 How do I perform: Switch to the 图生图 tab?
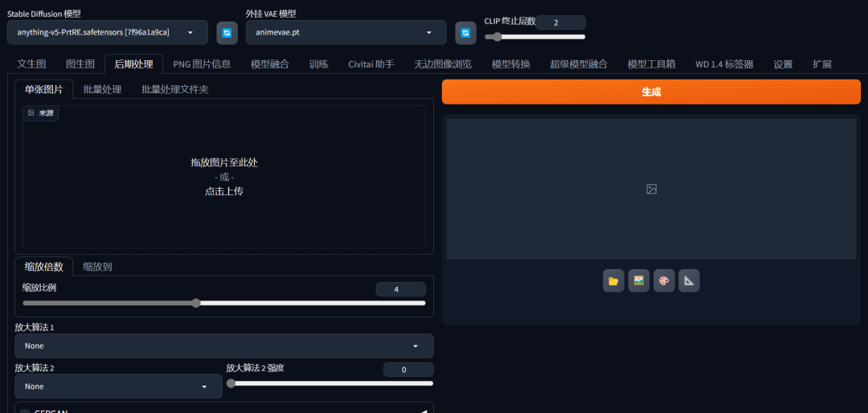(80, 64)
